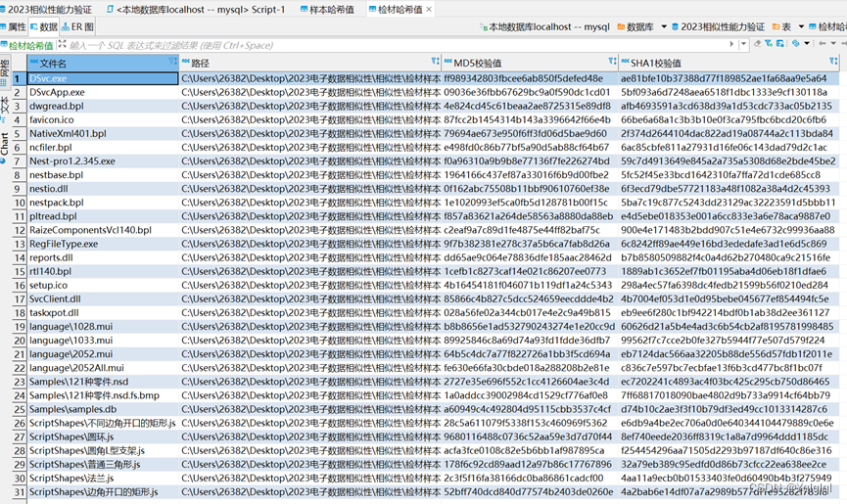847x504 pixels.
Task: Click the run filter expression arrow
Action: 731,44
